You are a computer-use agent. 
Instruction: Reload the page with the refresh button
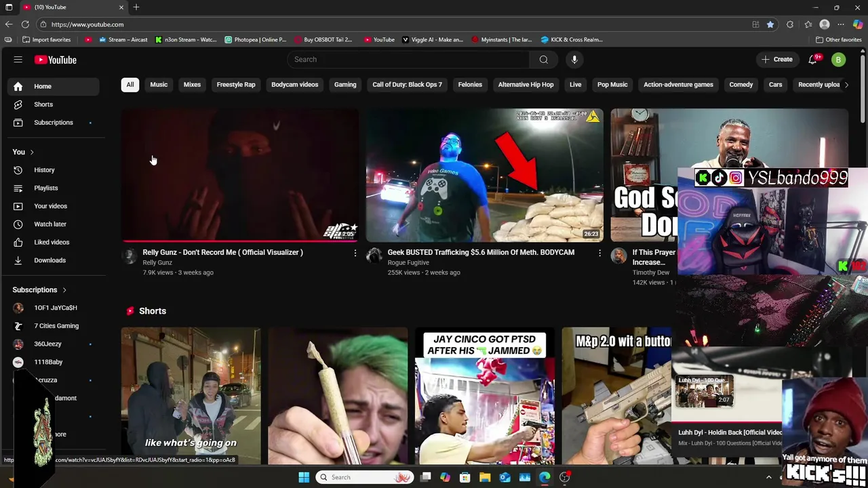25,24
